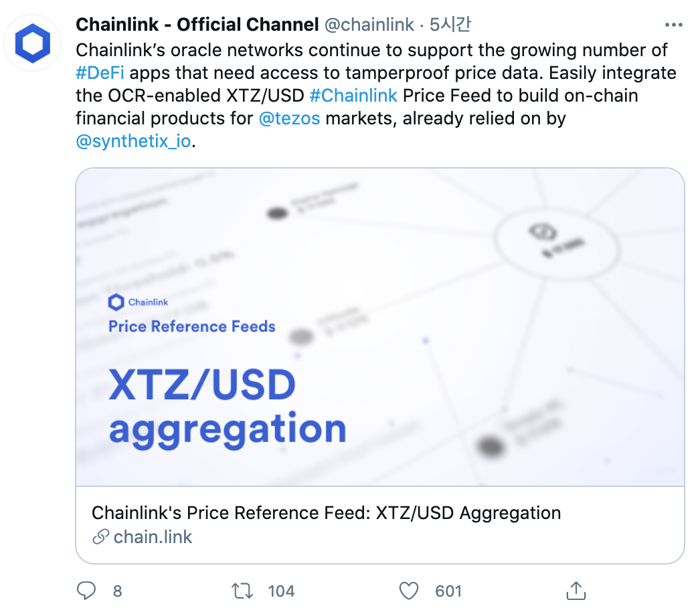Open the #Chainlink hashtag link
Viewport: 700px width, 614px height.
coord(355,95)
